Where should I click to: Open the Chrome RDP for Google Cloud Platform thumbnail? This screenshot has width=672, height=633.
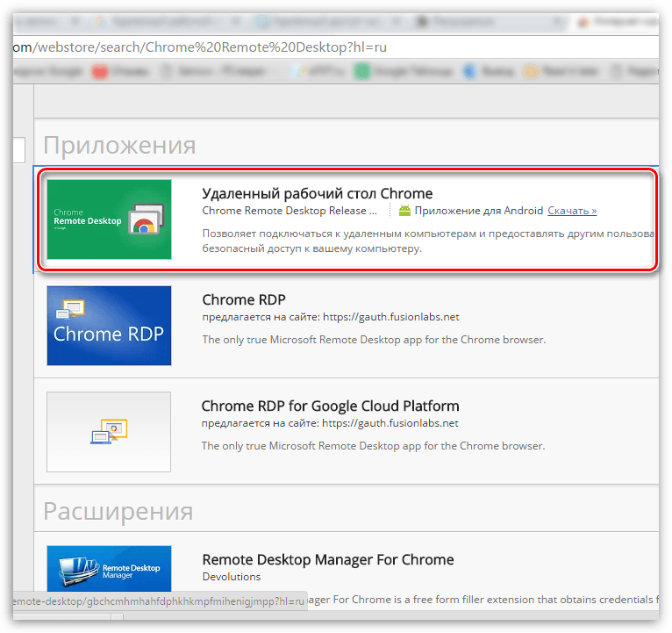[109, 432]
